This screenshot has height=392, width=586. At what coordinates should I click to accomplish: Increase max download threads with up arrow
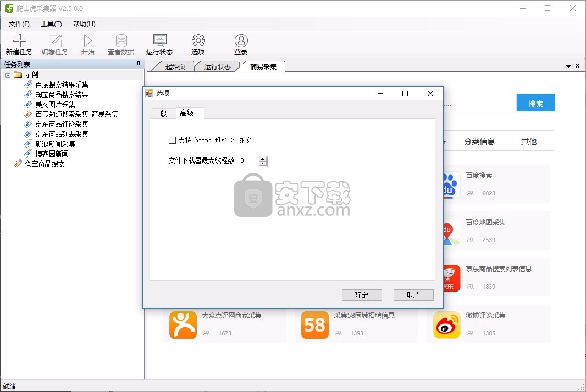coord(263,159)
